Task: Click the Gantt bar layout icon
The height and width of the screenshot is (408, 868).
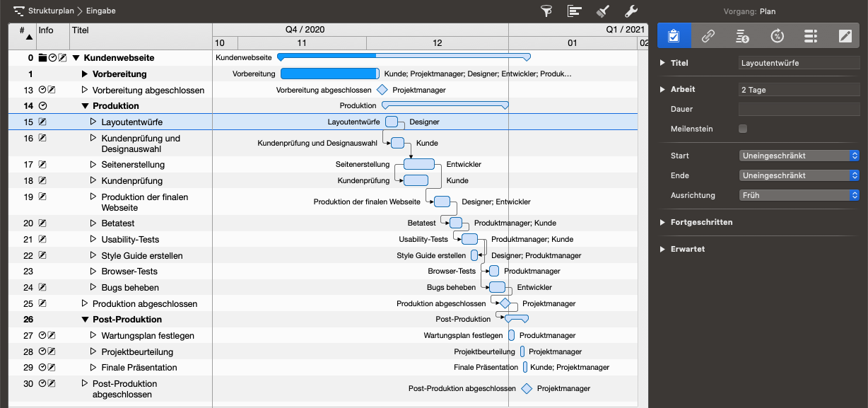Action: (575, 11)
